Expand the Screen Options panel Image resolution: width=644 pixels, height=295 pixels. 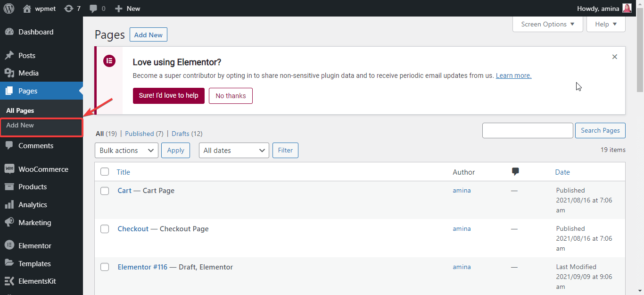point(548,24)
